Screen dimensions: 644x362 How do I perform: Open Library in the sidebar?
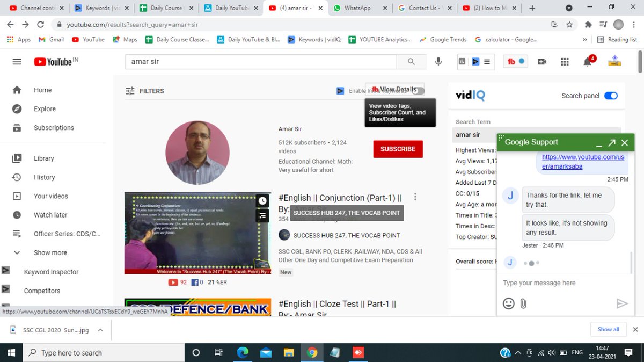44,158
